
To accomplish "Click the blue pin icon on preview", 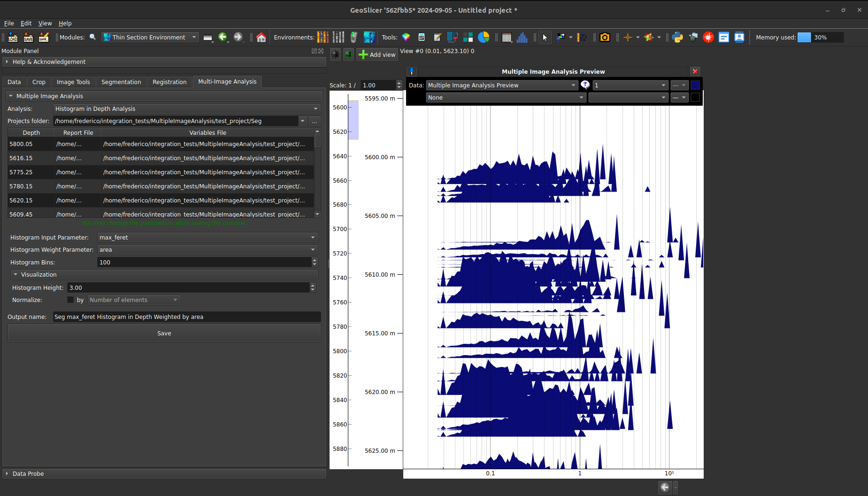I will pyautogui.click(x=412, y=71).
